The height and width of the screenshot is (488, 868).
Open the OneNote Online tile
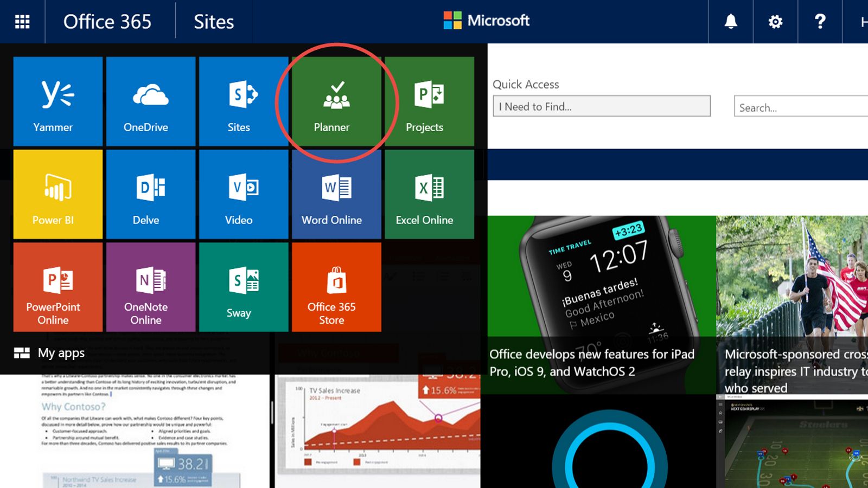point(151,287)
